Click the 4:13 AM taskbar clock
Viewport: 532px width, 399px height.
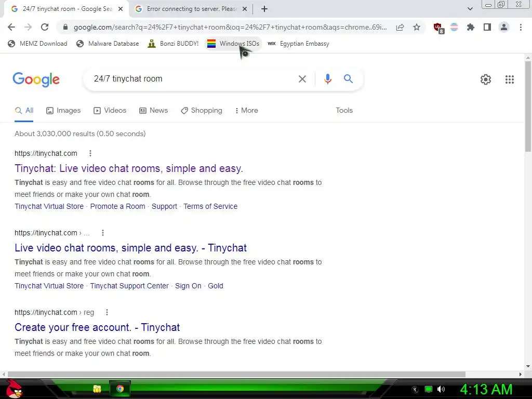(486, 390)
